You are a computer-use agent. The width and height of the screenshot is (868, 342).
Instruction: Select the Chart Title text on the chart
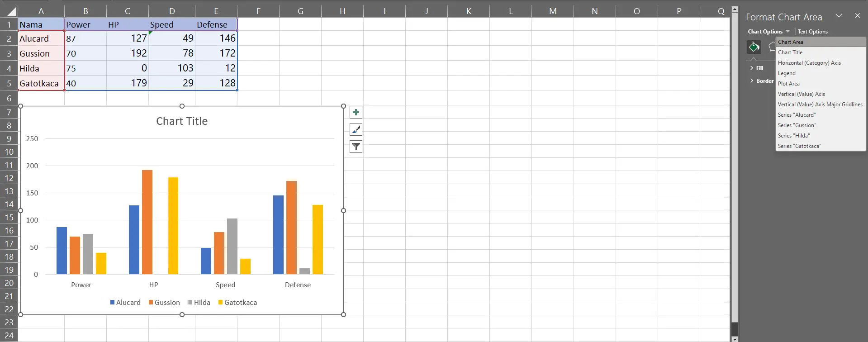[182, 121]
